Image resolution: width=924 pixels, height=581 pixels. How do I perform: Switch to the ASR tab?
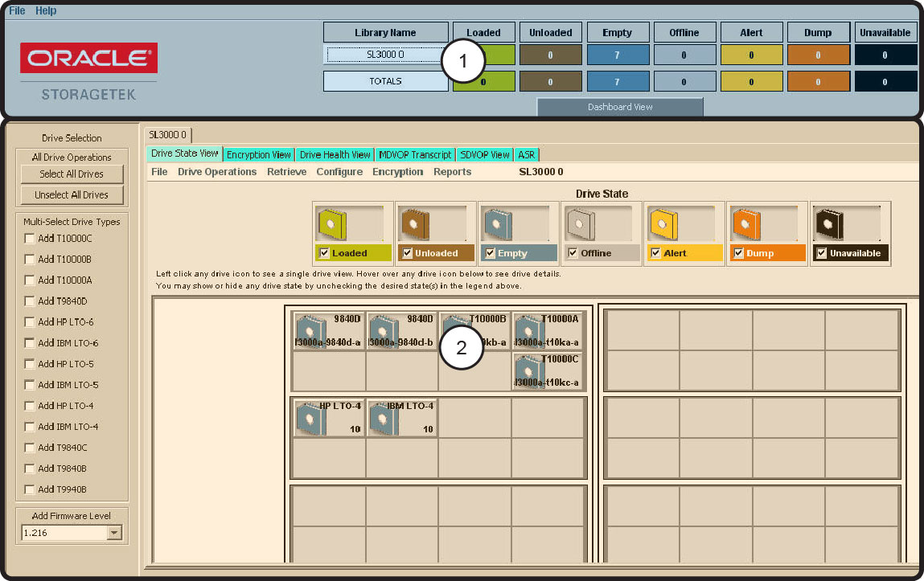(x=526, y=155)
